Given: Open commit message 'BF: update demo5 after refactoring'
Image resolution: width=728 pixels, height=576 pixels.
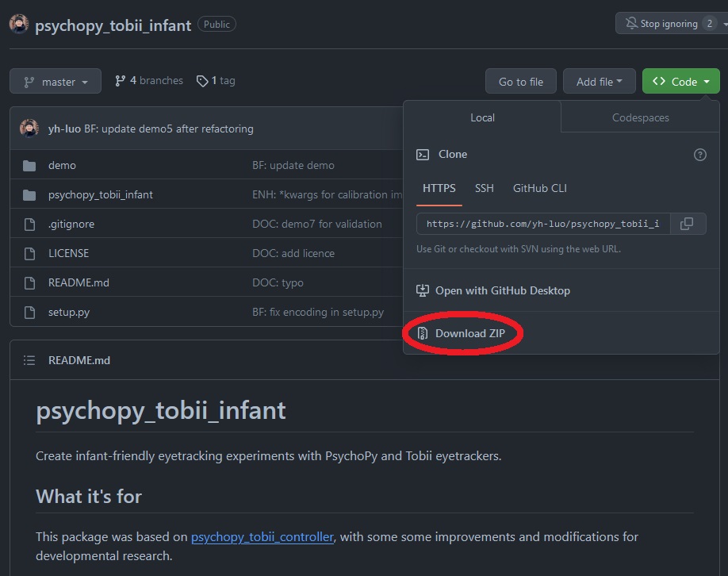Looking at the screenshot, I should pyautogui.click(x=169, y=129).
